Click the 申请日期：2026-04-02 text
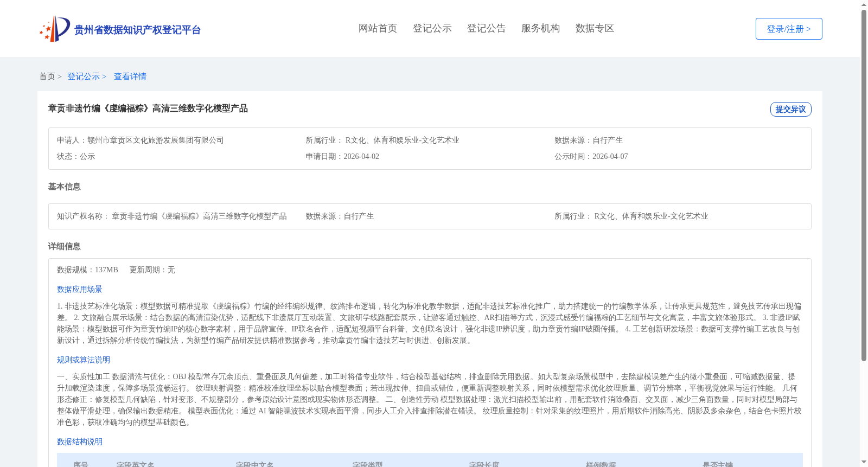The image size is (868, 467). (342, 156)
